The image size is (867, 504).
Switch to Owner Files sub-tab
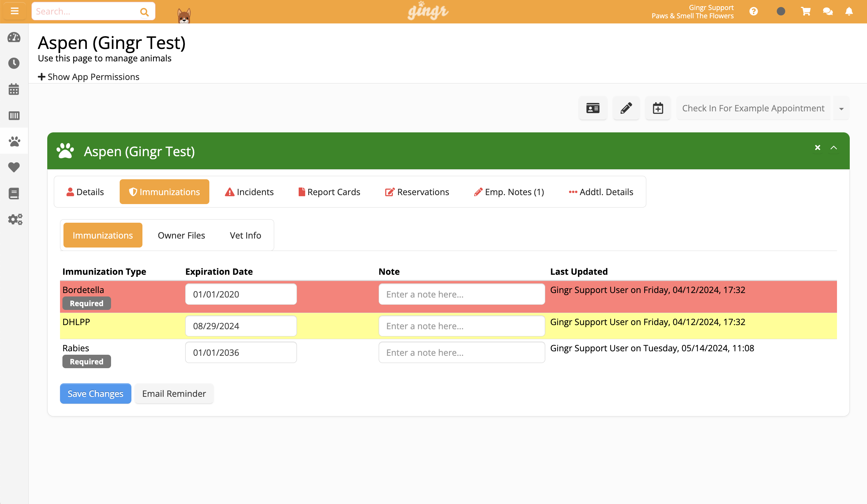point(181,235)
